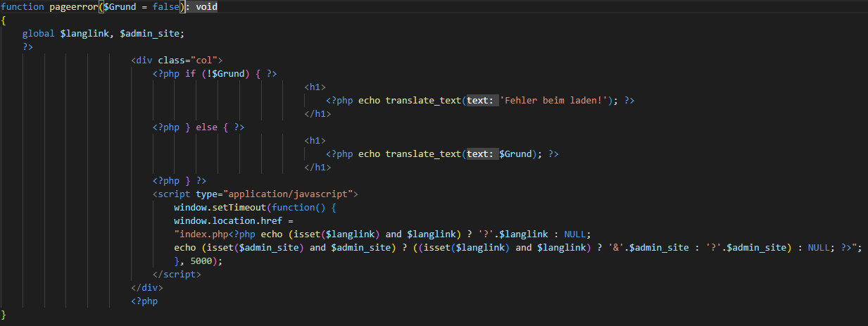Click the global keyword

(x=38, y=33)
